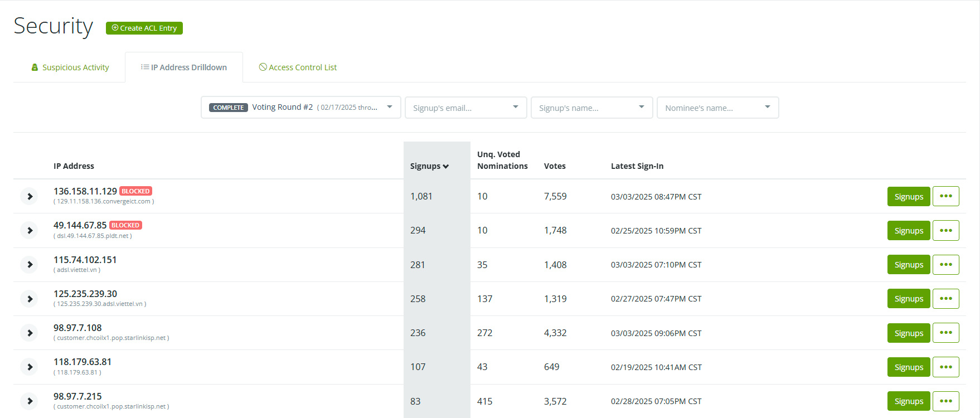This screenshot has width=980, height=418.
Task: Click ellipsis menu for 115.74.102.151 row
Action: [x=945, y=265]
